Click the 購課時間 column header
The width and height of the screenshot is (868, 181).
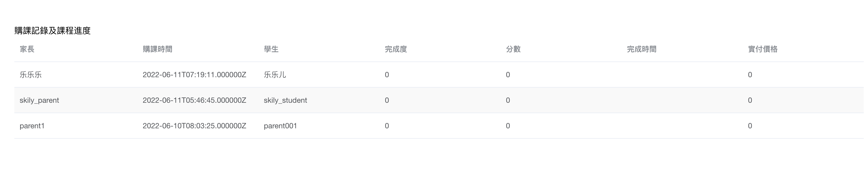click(x=157, y=49)
